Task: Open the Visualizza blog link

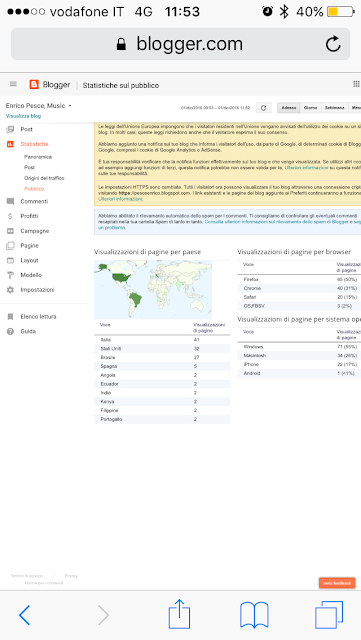Action: click(23, 116)
